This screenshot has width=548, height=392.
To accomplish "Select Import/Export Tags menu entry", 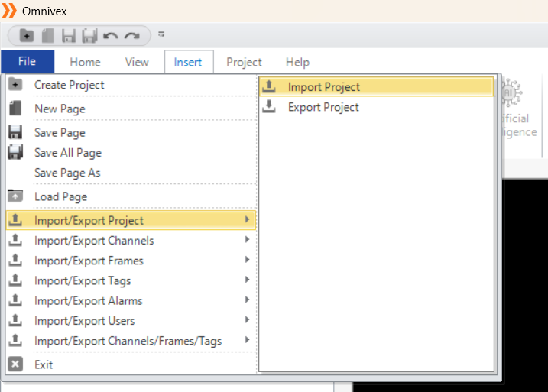I will click(x=131, y=280).
